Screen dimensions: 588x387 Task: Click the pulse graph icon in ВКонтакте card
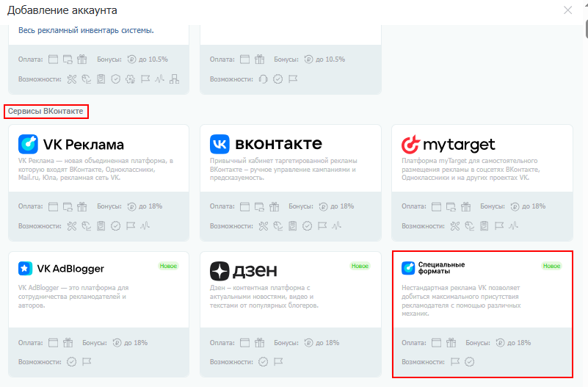point(336,226)
